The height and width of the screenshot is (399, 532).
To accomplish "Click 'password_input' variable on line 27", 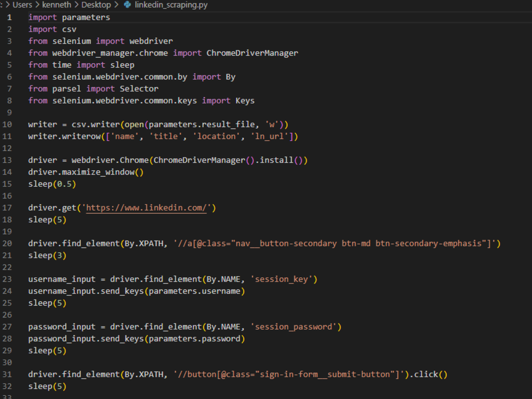I will pyautogui.click(x=62, y=327).
